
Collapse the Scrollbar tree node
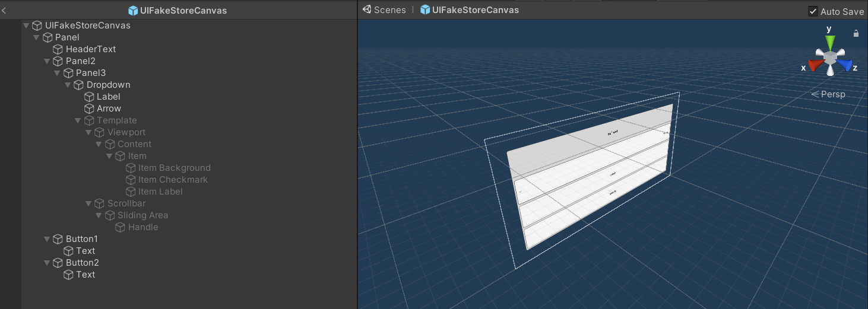click(88, 203)
